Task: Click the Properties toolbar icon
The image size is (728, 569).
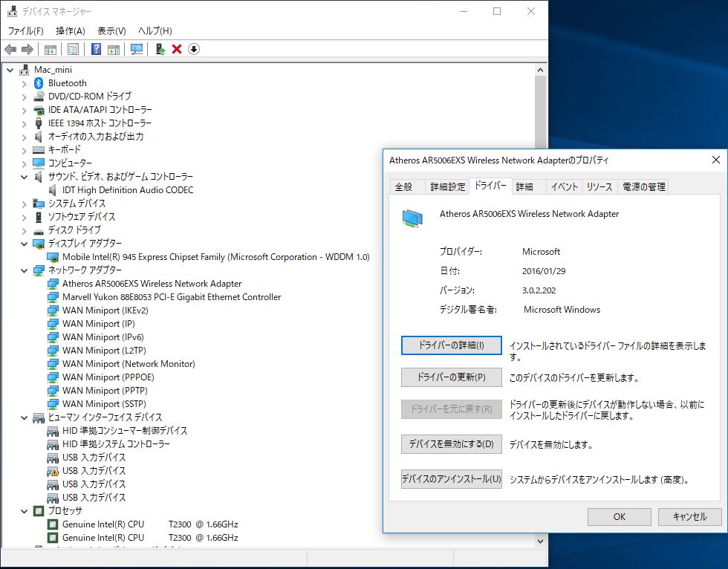Action: click(73, 49)
